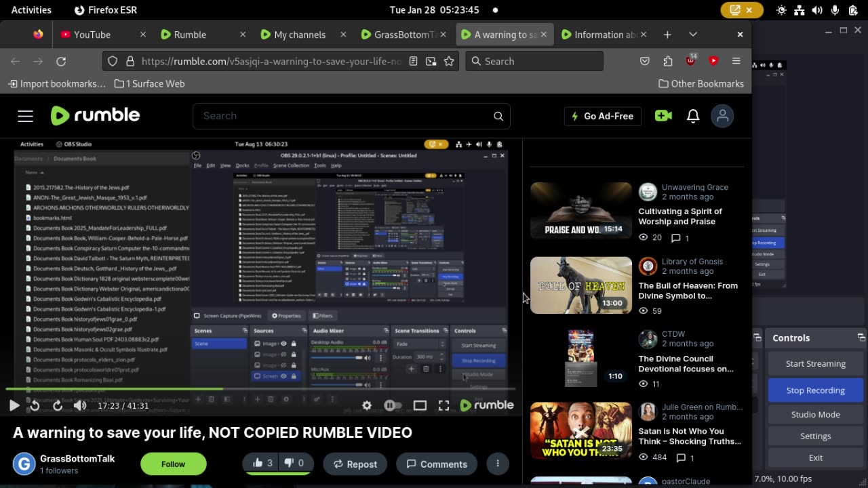This screenshot has height=488, width=868.
Task: Skip forward with the forward-skip icon
Action: (x=58, y=405)
